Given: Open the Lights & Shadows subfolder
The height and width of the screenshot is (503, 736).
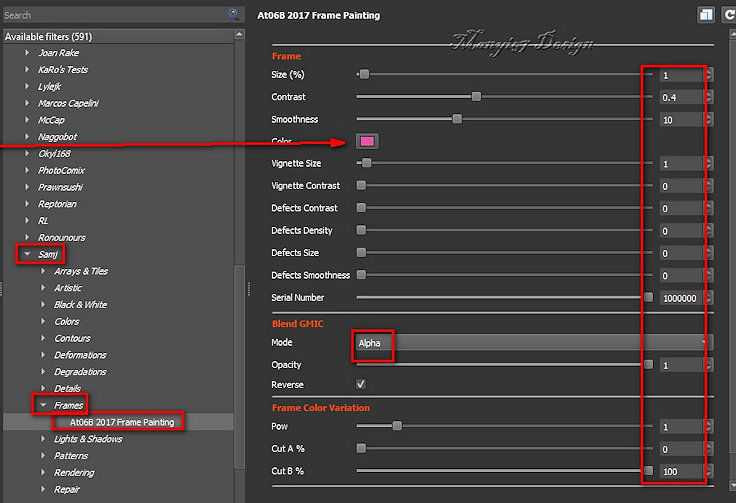Looking at the screenshot, I should coord(87,439).
